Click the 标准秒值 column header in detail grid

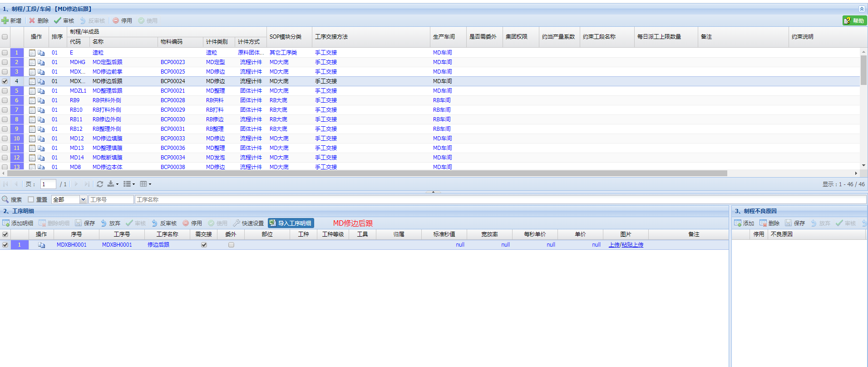coord(444,234)
